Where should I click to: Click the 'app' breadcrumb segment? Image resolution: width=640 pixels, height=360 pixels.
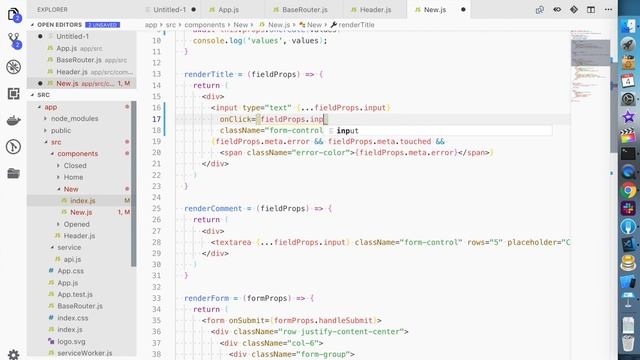[x=151, y=25]
